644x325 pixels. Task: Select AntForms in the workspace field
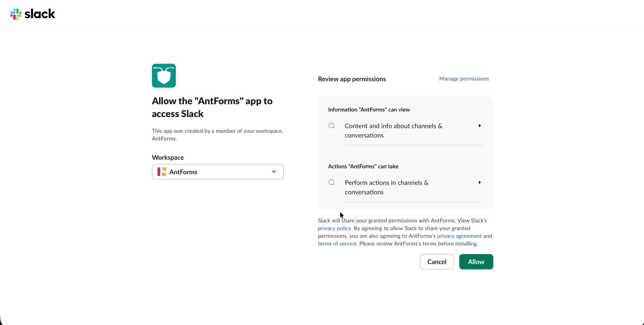coord(217,172)
